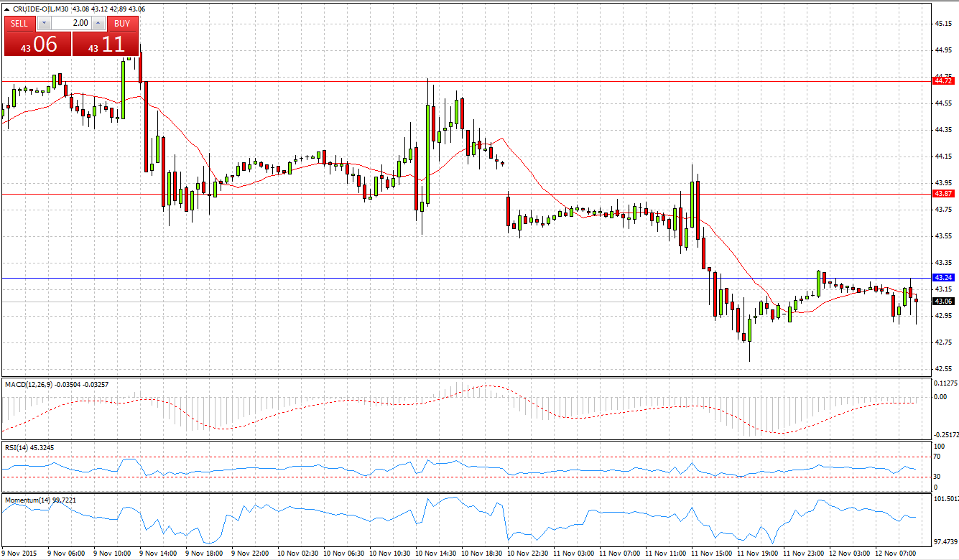Click the RSI 70 level label
The image size is (959, 560).
point(937,457)
